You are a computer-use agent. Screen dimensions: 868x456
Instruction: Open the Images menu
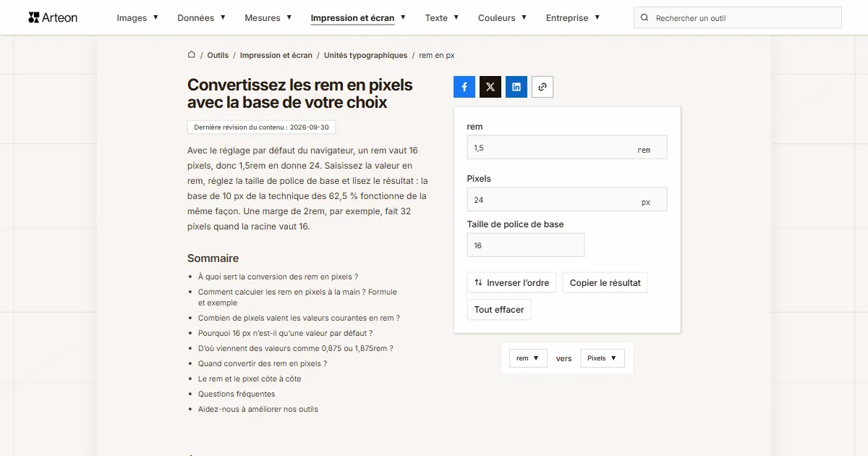(137, 18)
